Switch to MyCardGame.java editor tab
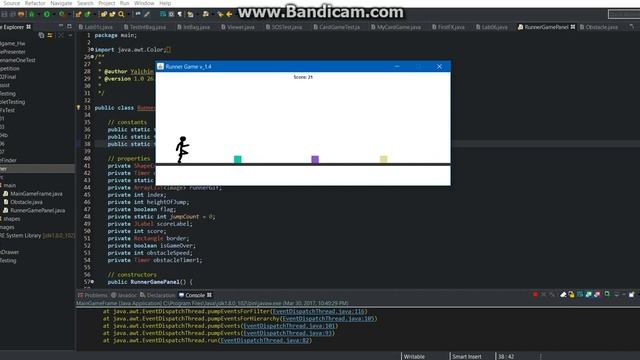 [395, 27]
